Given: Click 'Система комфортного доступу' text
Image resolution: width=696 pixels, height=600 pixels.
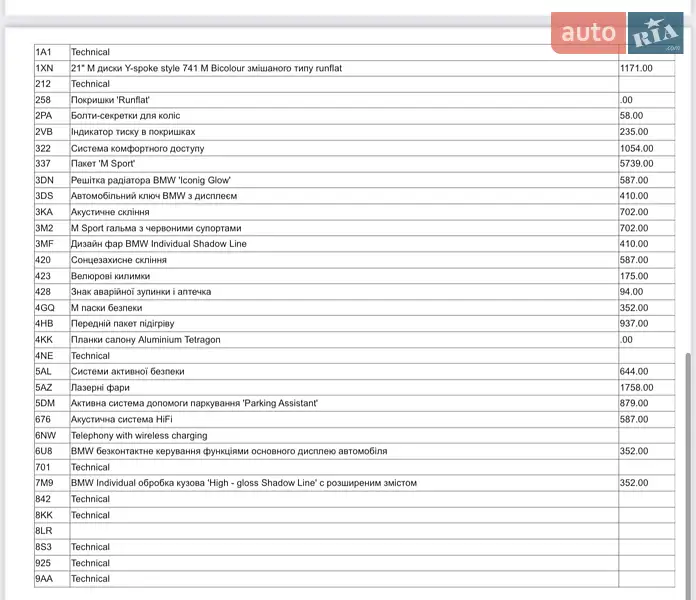Looking at the screenshot, I should 137,148.
